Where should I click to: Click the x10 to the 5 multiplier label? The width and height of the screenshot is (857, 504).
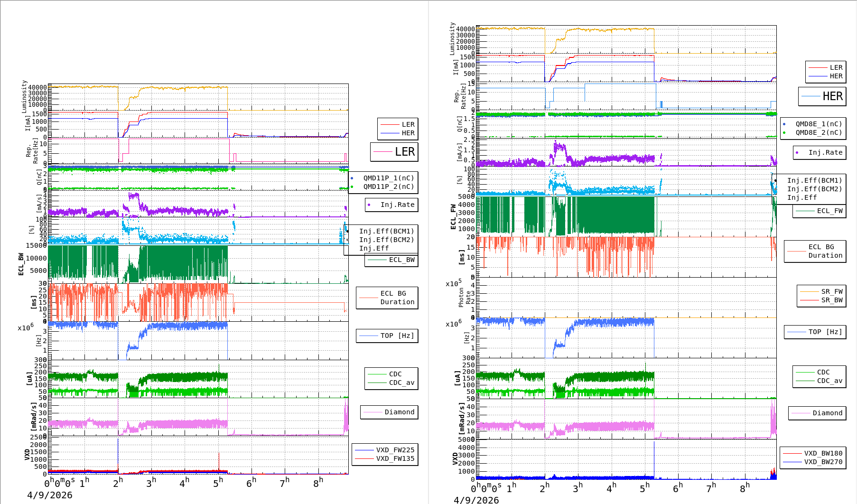[x=453, y=284]
